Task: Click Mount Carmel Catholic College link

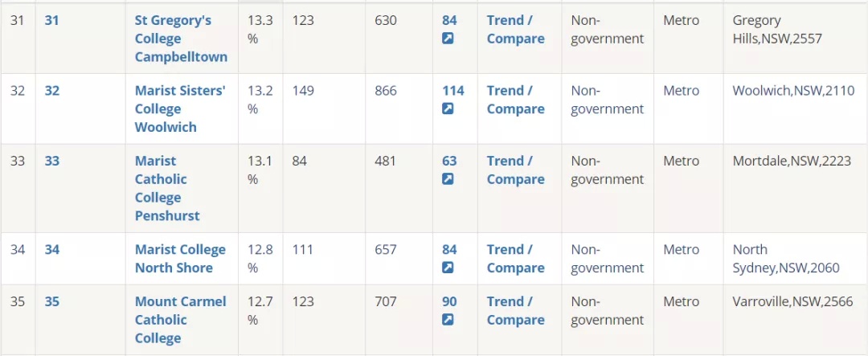Action: coord(181,320)
